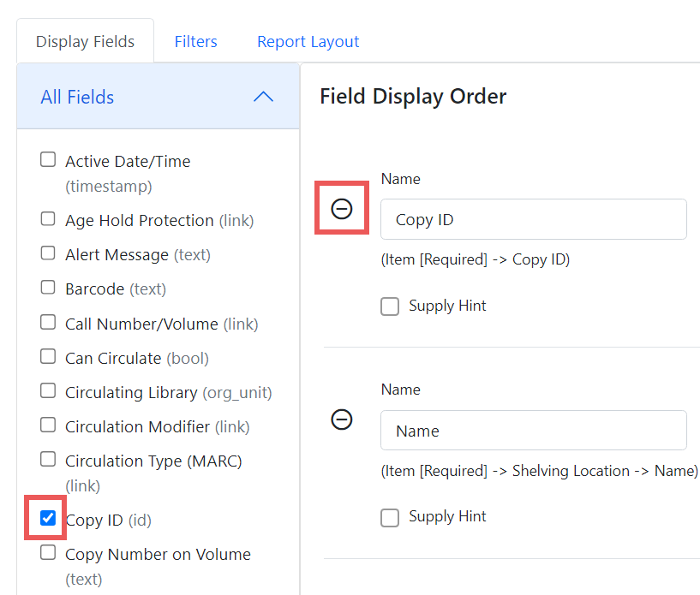Open the Report Layout tab
This screenshot has height=595, width=700.
pos(308,40)
